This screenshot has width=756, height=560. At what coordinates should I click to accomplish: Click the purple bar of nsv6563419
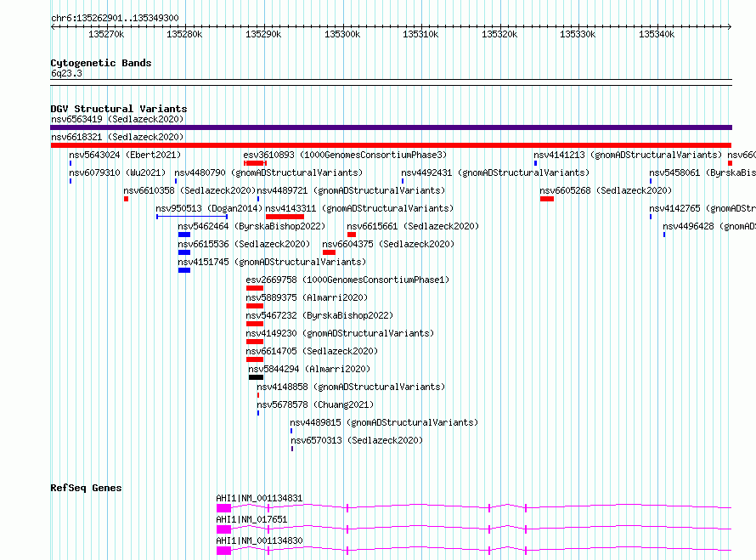[391, 127]
